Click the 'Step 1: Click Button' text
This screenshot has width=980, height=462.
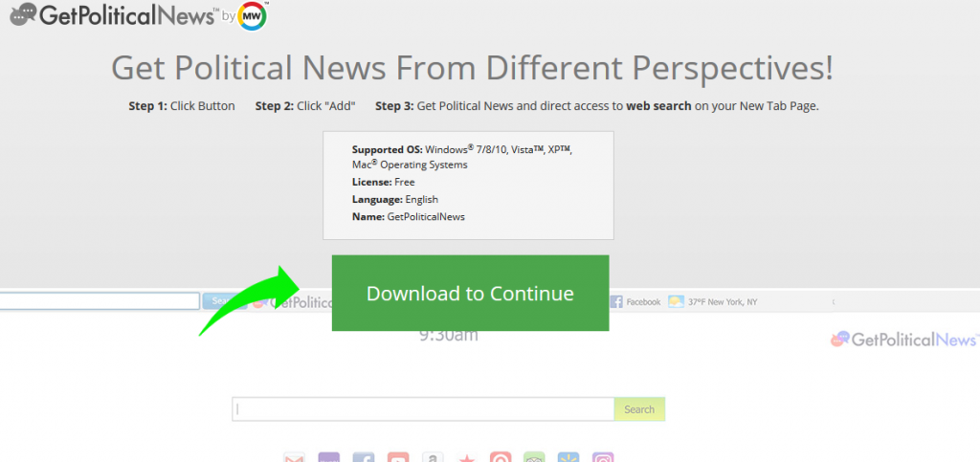[182, 106]
